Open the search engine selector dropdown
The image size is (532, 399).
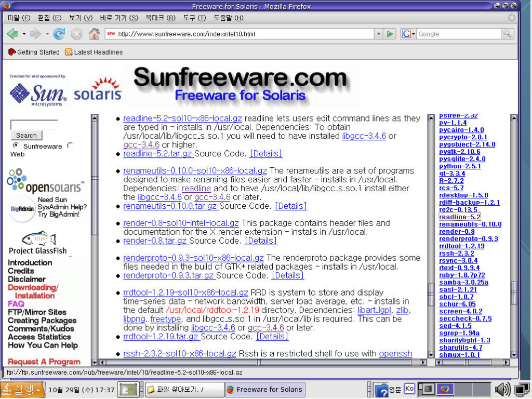(408, 34)
